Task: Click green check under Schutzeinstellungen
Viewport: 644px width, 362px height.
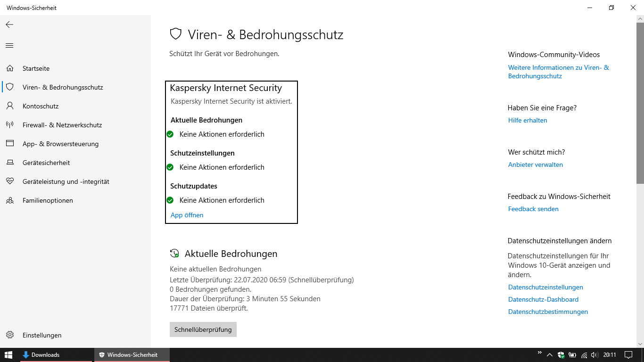Action: 170,167
